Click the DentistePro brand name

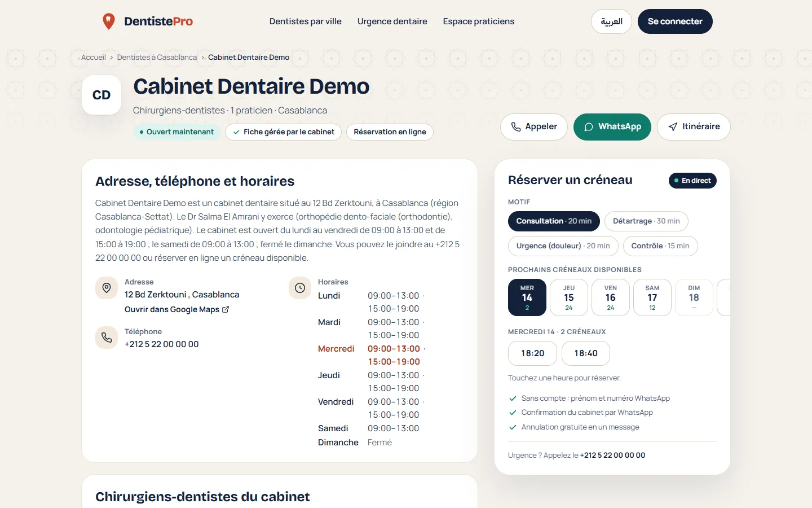coord(158,21)
